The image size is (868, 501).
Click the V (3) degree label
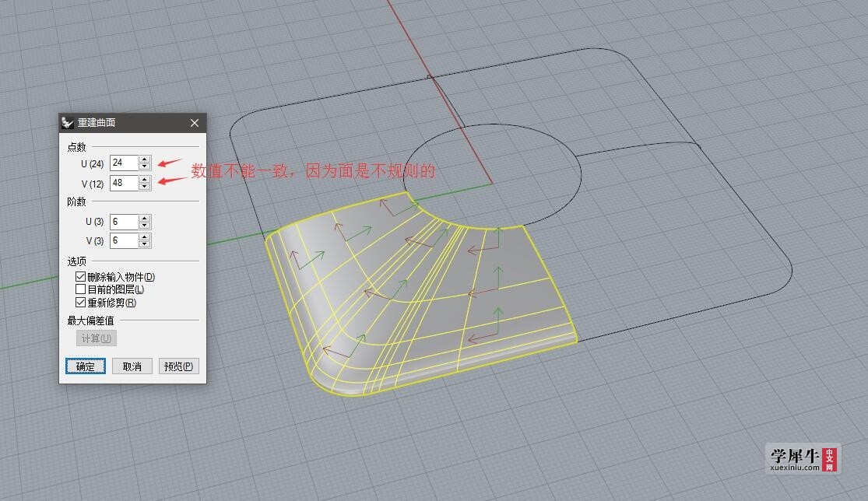coord(95,241)
